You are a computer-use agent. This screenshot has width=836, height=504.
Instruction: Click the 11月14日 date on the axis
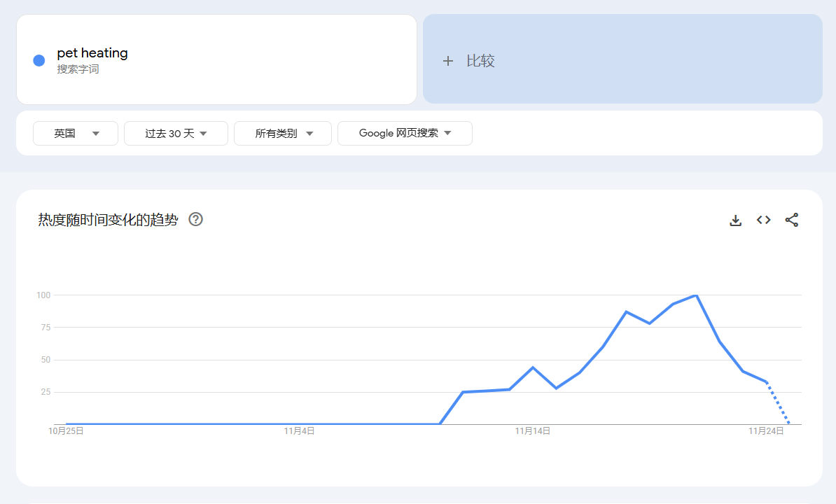pos(533,431)
